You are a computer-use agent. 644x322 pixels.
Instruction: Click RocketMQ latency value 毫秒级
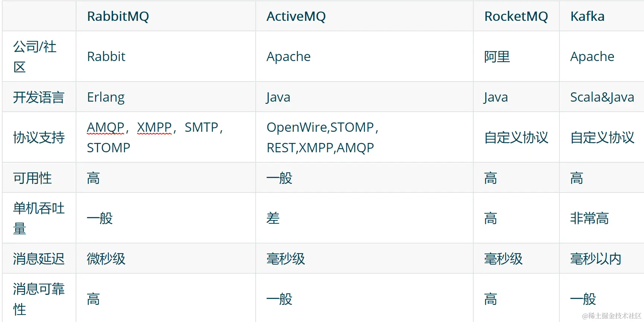pos(503,259)
